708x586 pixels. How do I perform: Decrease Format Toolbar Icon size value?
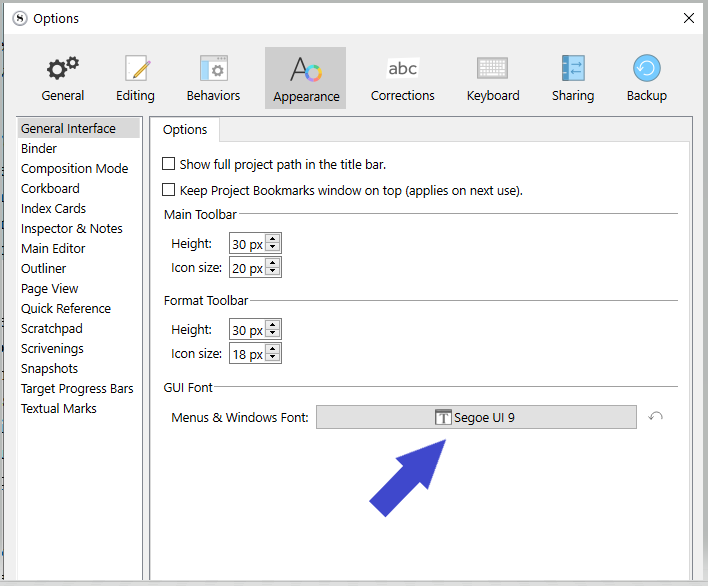pos(273,358)
